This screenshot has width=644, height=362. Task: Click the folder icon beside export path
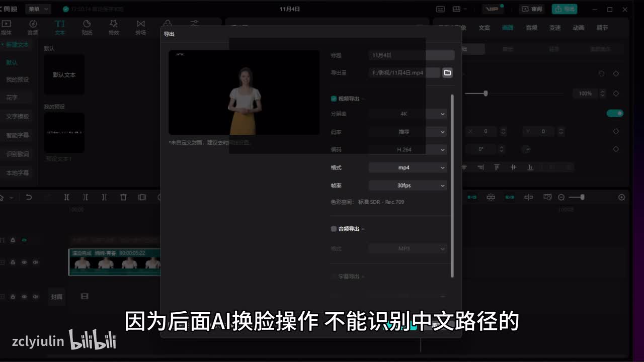pos(447,73)
